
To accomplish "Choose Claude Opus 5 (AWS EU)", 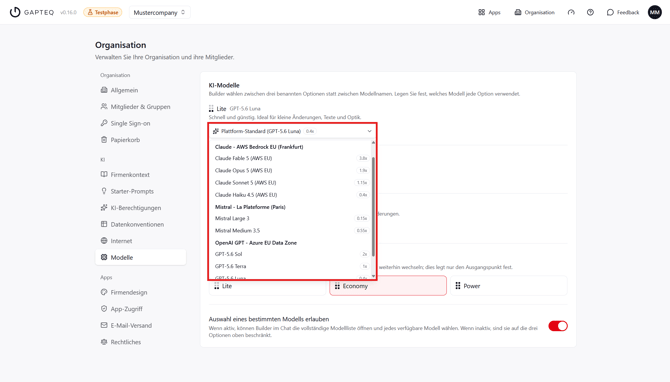I will [291, 170].
